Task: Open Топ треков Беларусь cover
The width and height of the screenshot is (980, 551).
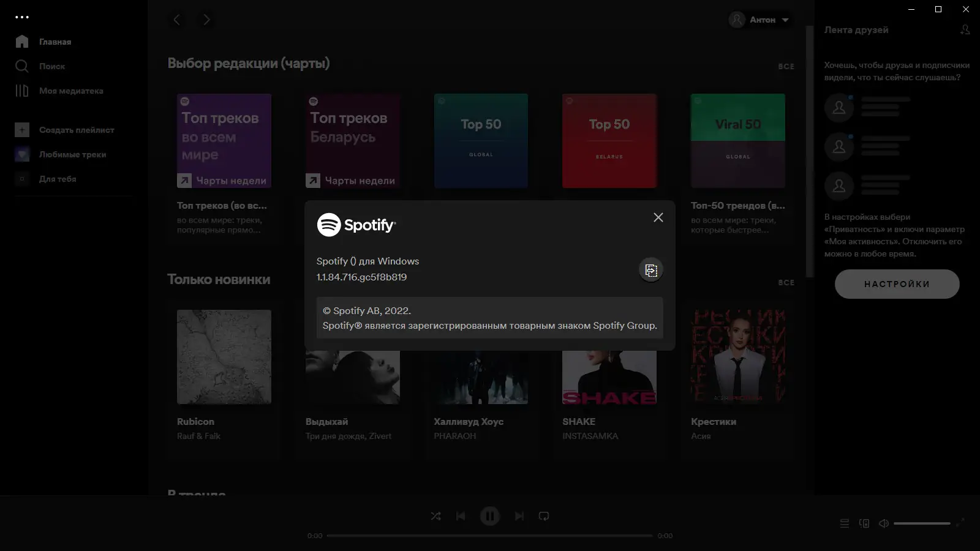Action: (353, 141)
